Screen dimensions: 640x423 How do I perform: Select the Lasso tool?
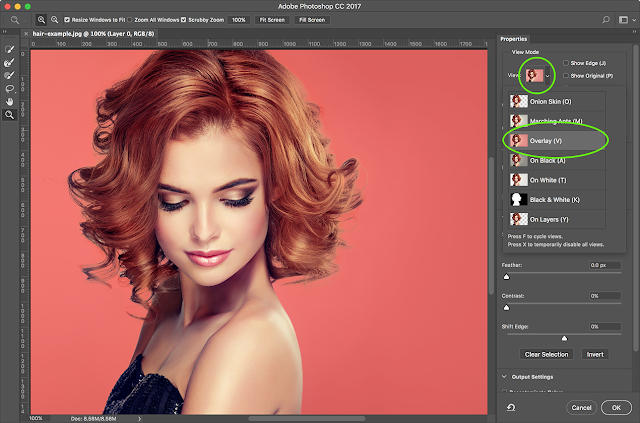pyautogui.click(x=10, y=88)
